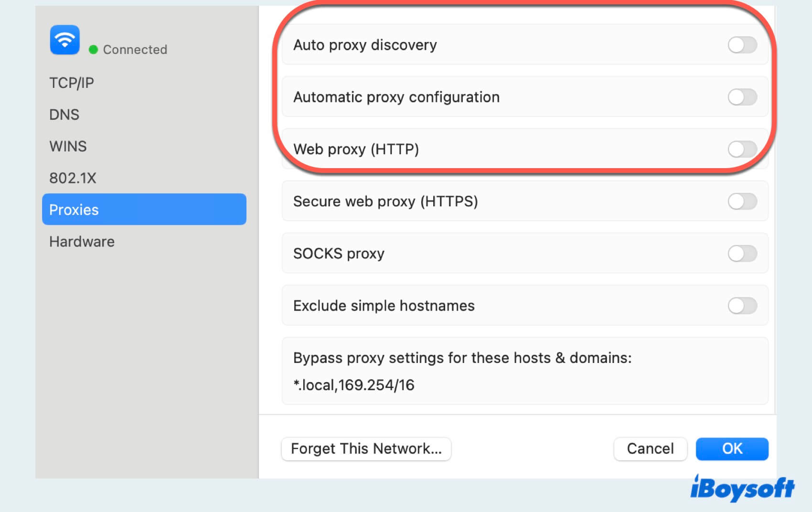Enable the SOCKS proxy switch

coord(742,254)
